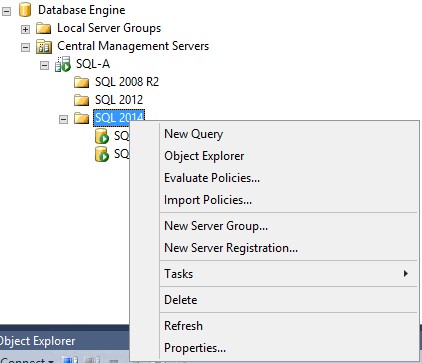The width and height of the screenshot is (422, 363).
Task: Collapse the SQL 2014 group
Action: pos(63,119)
